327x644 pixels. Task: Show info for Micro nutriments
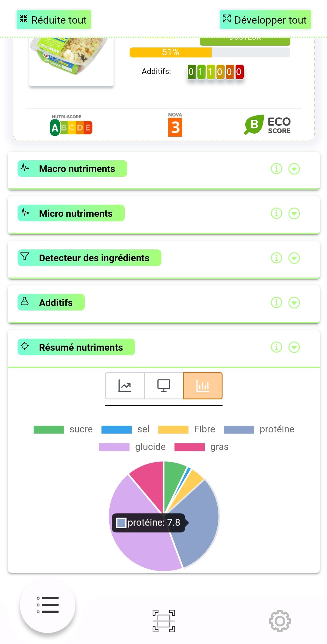[x=276, y=213]
